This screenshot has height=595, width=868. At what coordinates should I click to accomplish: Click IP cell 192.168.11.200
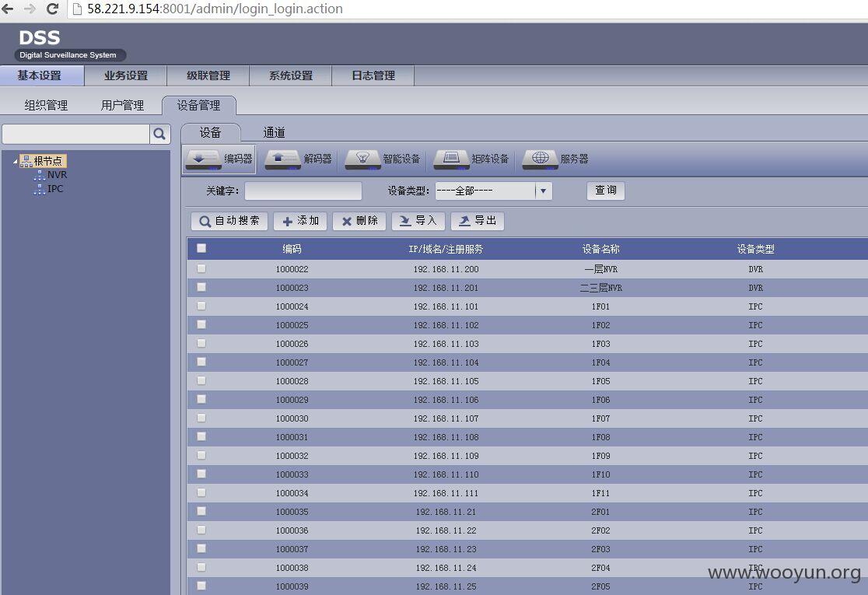click(446, 269)
